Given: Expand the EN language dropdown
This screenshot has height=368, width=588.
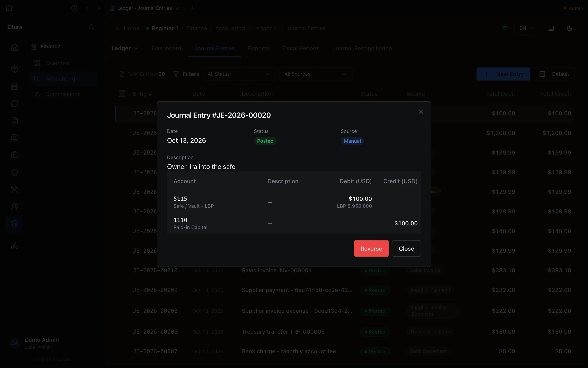Looking at the screenshot, I should pyautogui.click(x=527, y=28).
